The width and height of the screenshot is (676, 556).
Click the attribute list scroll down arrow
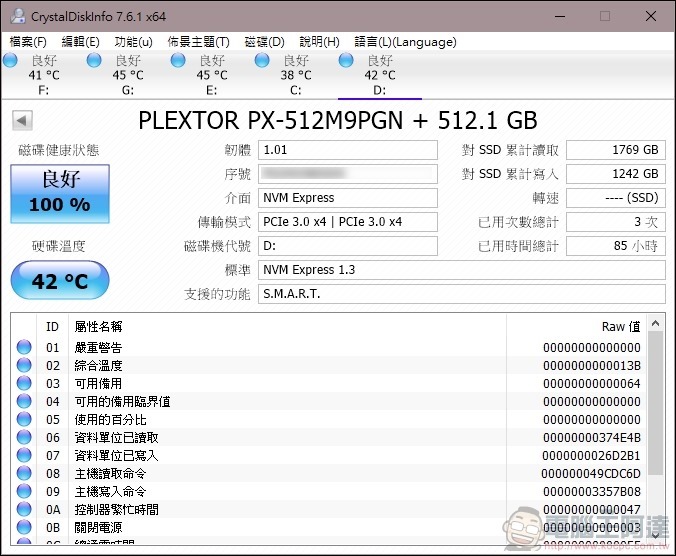click(656, 536)
